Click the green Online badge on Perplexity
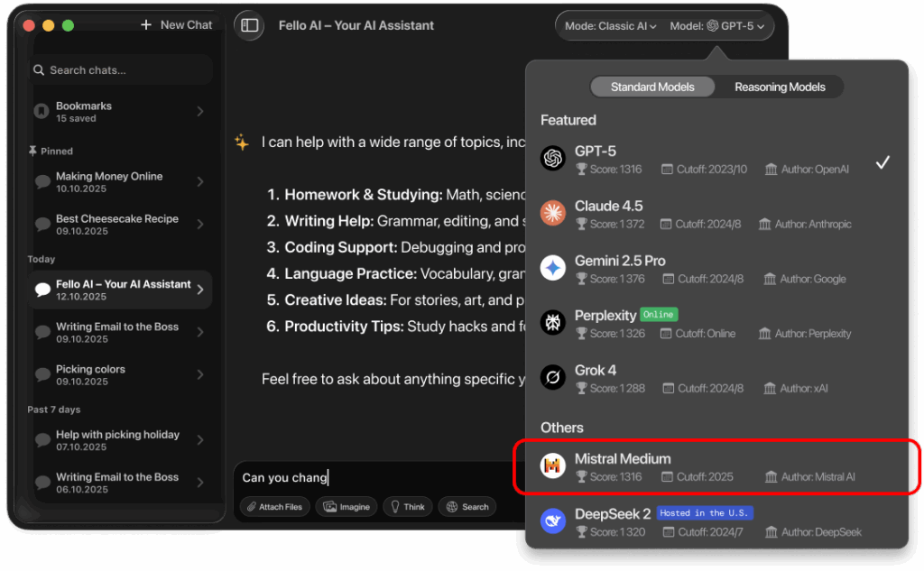This screenshot has width=924, height=571. [x=658, y=315]
